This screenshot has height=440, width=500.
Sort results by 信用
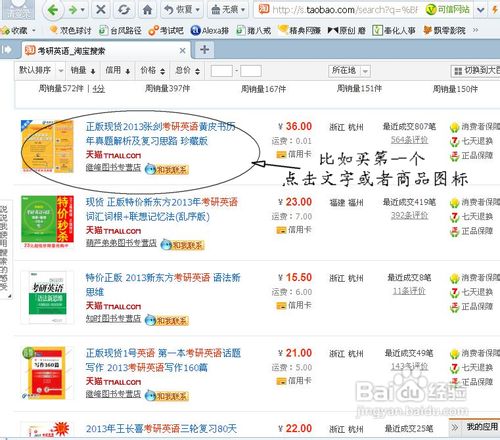117,70
